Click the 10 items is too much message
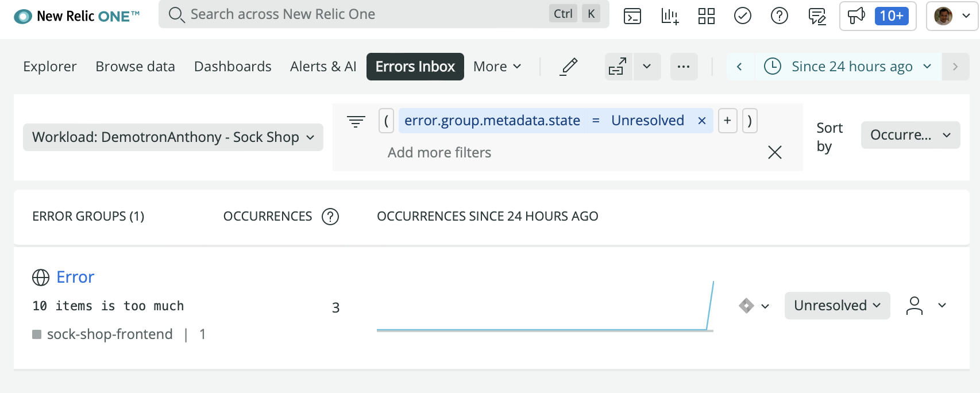The image size is (980, 393). coord(108,306)
